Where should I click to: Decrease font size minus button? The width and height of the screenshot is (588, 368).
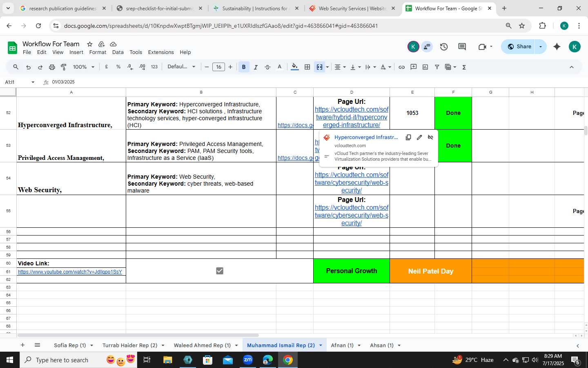(207, 67)
